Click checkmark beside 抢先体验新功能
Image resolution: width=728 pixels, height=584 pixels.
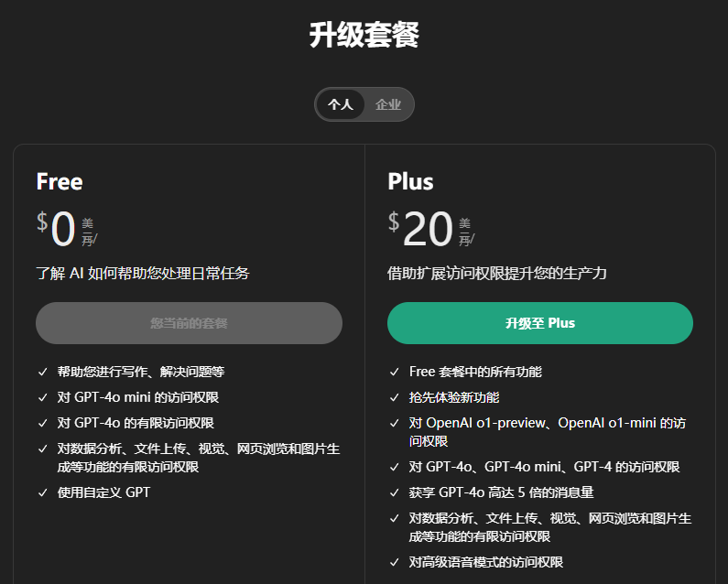pos(394,397)
